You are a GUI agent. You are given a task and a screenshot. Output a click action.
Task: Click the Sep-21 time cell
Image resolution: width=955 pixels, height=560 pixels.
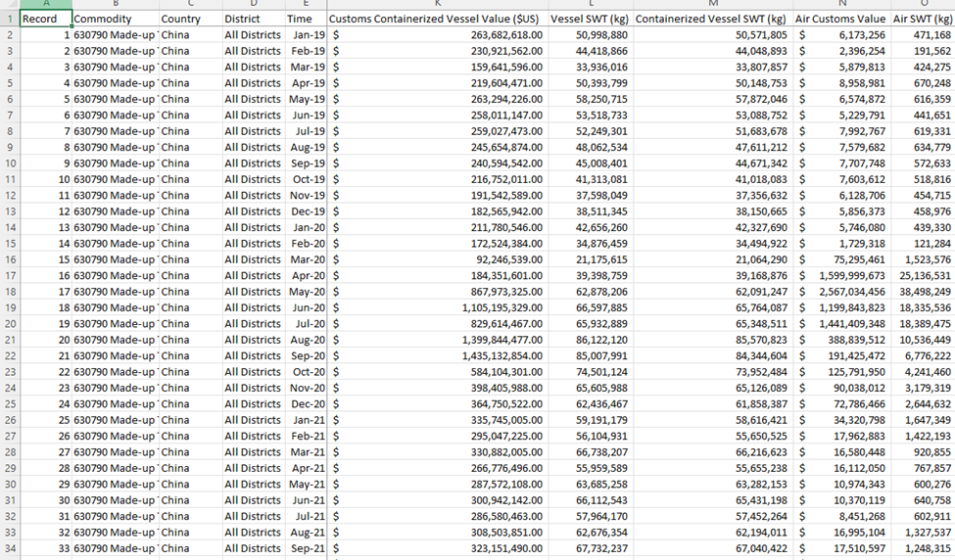pyautogui.click(x=306, y=548)
